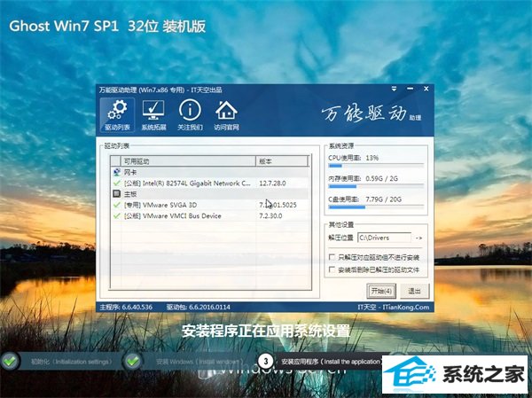
Task: Click the VMware SVGA 3D row text
Action: point(160,205)
